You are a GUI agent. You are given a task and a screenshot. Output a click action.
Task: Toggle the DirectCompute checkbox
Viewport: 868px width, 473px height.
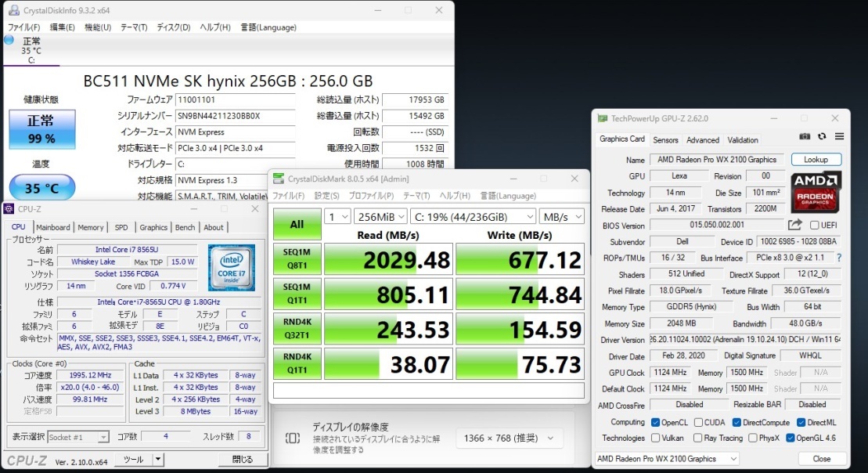pos(737,423)
